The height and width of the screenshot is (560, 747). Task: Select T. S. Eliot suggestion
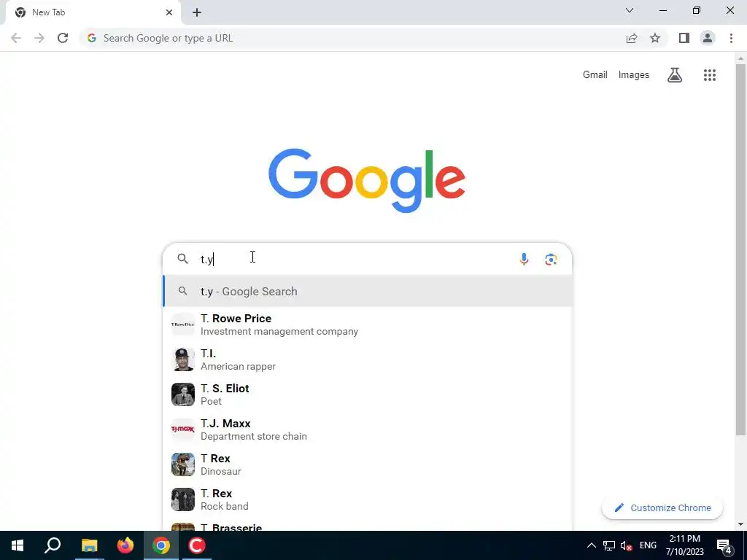(368, 394)
